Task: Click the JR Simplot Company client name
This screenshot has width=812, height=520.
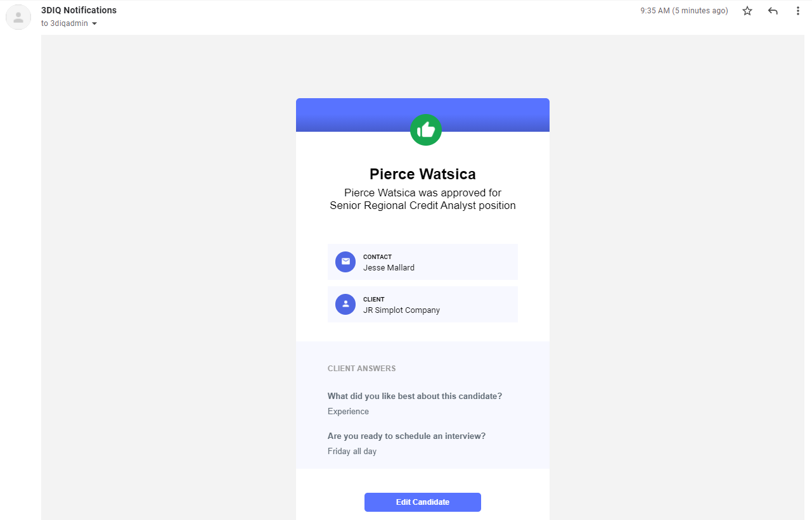Action: [x=401, y=310]
